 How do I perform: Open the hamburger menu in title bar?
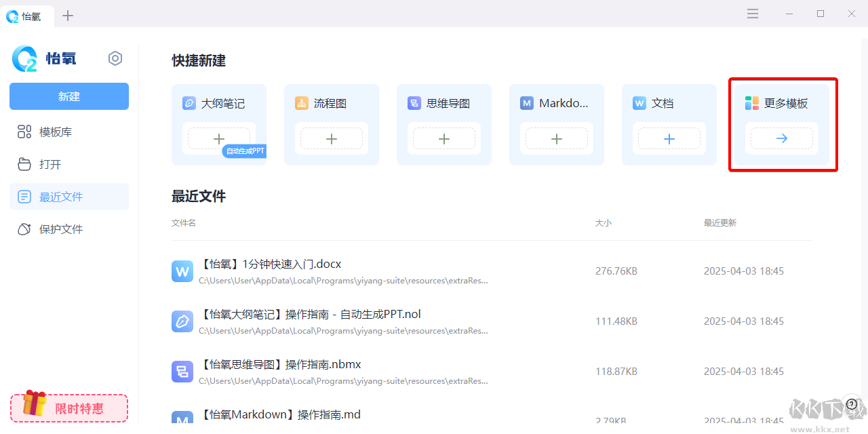coord(753,14)
